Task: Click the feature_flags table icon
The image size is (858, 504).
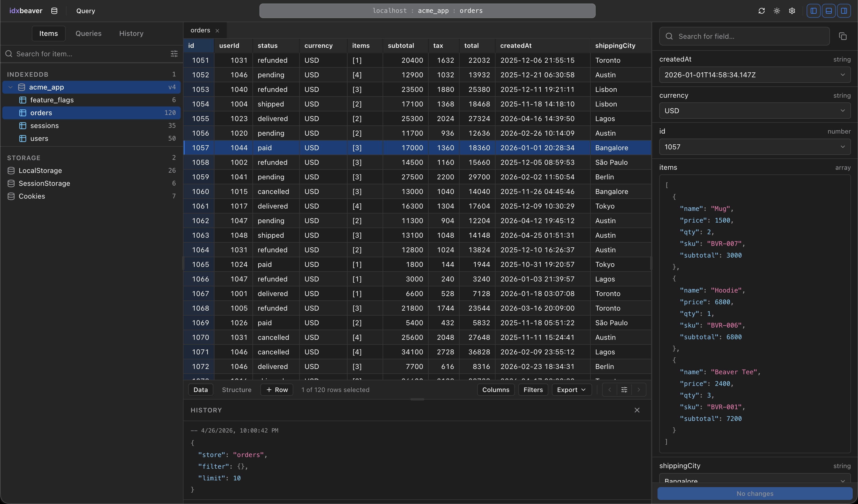Action: click(x=23, y=100)
